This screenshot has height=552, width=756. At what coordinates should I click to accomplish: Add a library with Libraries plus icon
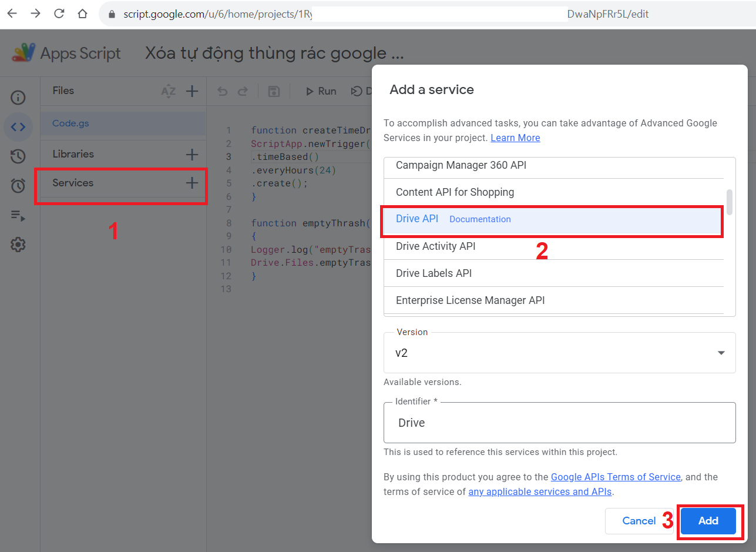[x=192, y=155]
